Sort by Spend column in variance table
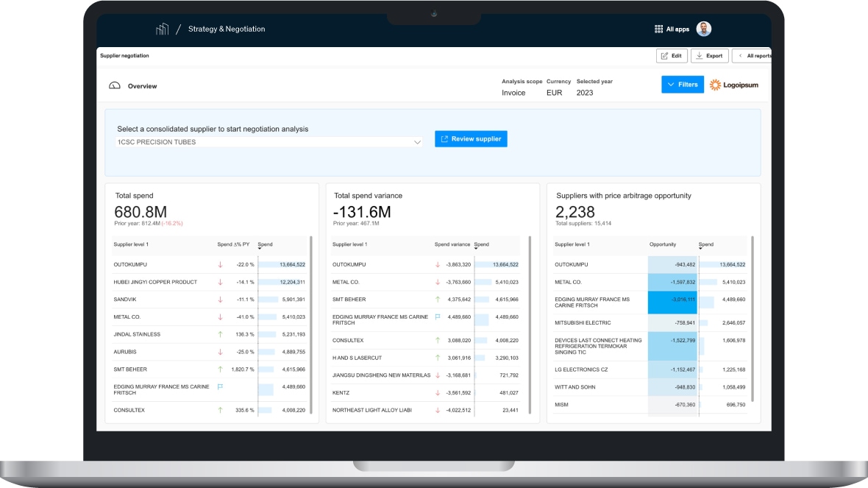 481,244
